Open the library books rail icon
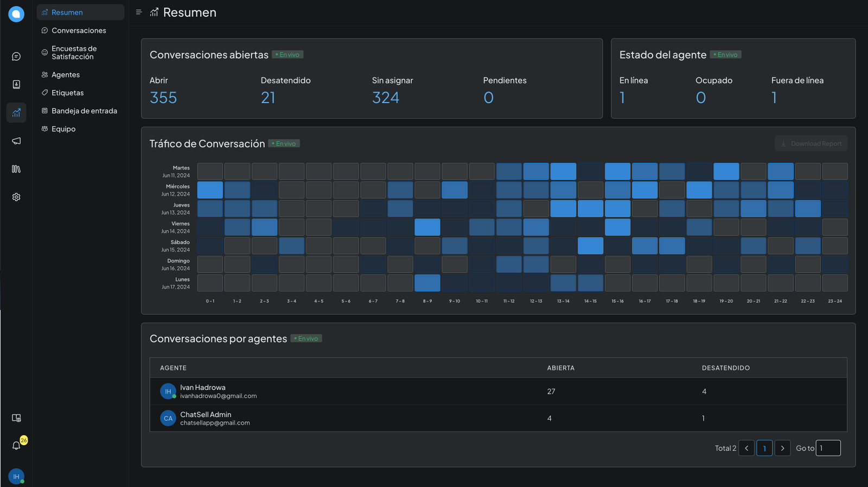Screen dimensions: 868x487 coord(16,169)
